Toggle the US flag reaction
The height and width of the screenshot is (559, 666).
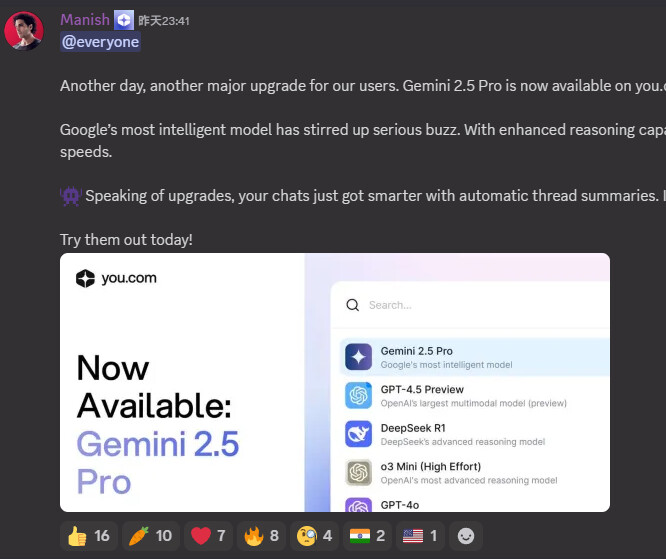[x=420, y=536]
